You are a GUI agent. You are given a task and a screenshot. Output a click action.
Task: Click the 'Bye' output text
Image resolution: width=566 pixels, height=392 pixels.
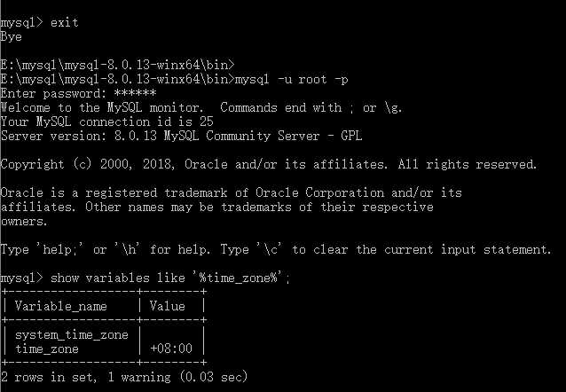click(12, 36)
